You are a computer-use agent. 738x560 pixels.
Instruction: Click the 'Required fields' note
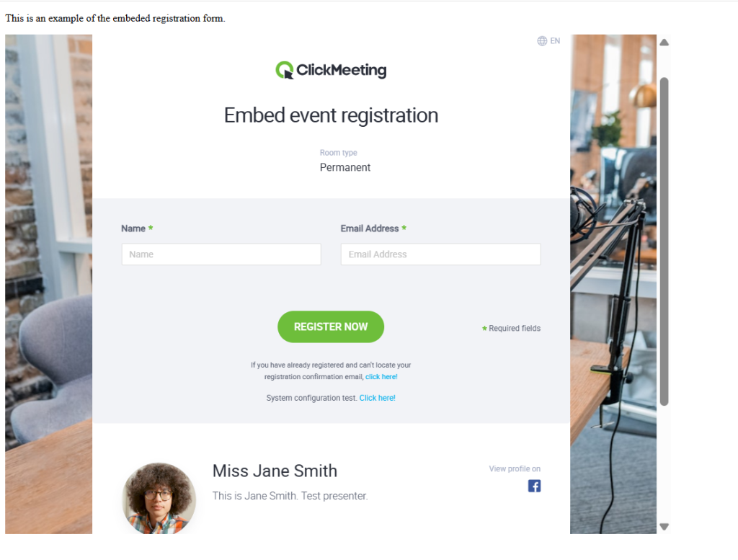pos(515,329)
